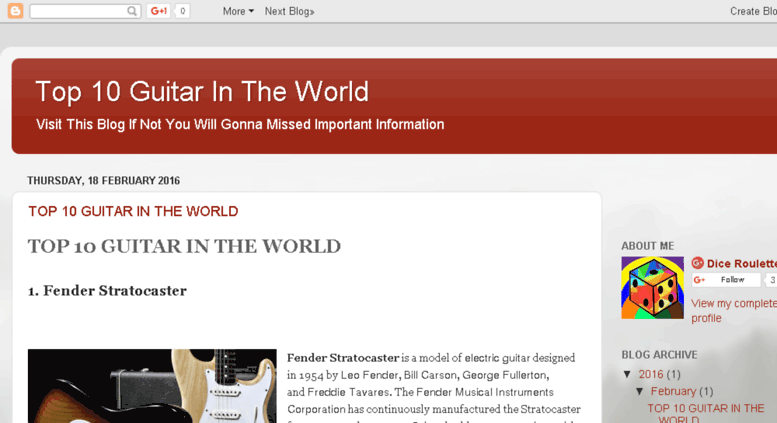The width and height of the screenshot is (777, 423).
Task: Click the Create Blog link
Action: click(x=753, y=11)
